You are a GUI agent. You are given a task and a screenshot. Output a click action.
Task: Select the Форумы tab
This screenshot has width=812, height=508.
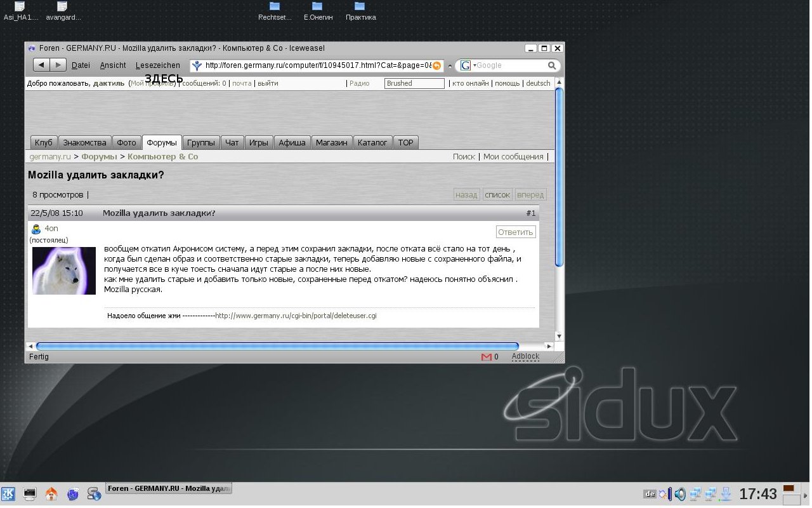click(162, 142)
